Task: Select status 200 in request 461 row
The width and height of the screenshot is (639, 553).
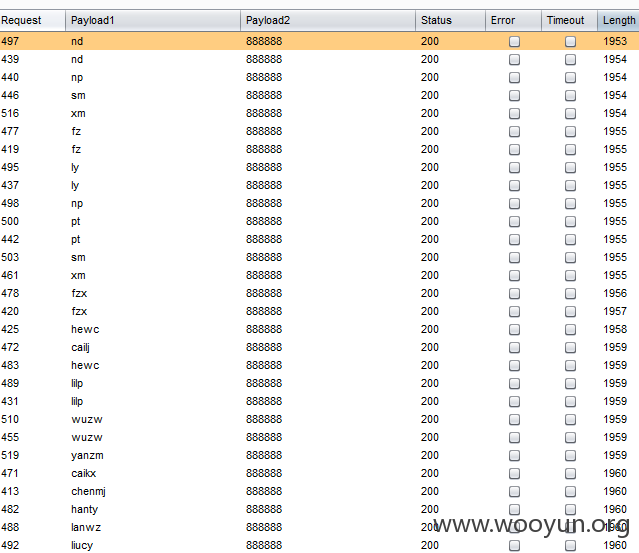Action: pyautogui.click(x=430, y=275)
